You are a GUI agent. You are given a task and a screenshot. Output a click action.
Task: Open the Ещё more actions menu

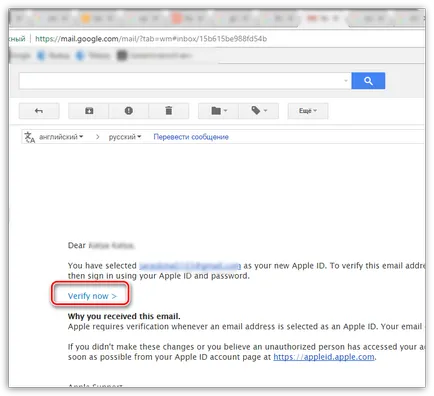308,111
